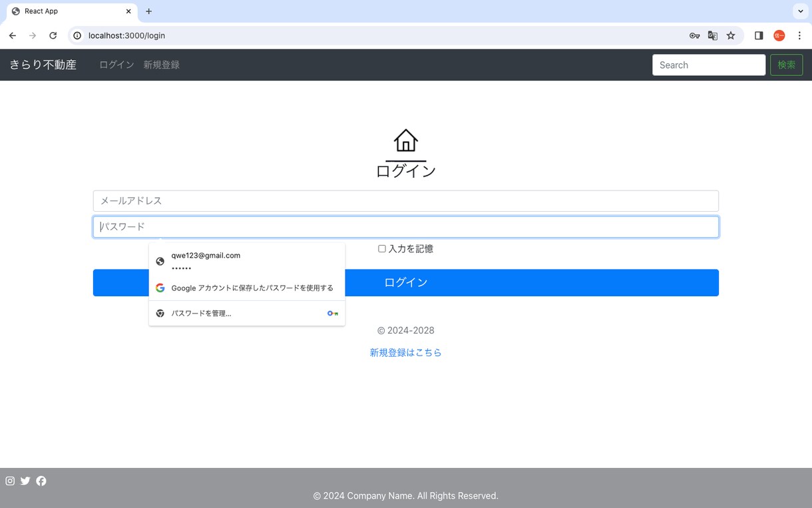This screenshot has height=508, width=812.
Task: Open the ログイン navbar link
Action: click(x=116, y=65)
